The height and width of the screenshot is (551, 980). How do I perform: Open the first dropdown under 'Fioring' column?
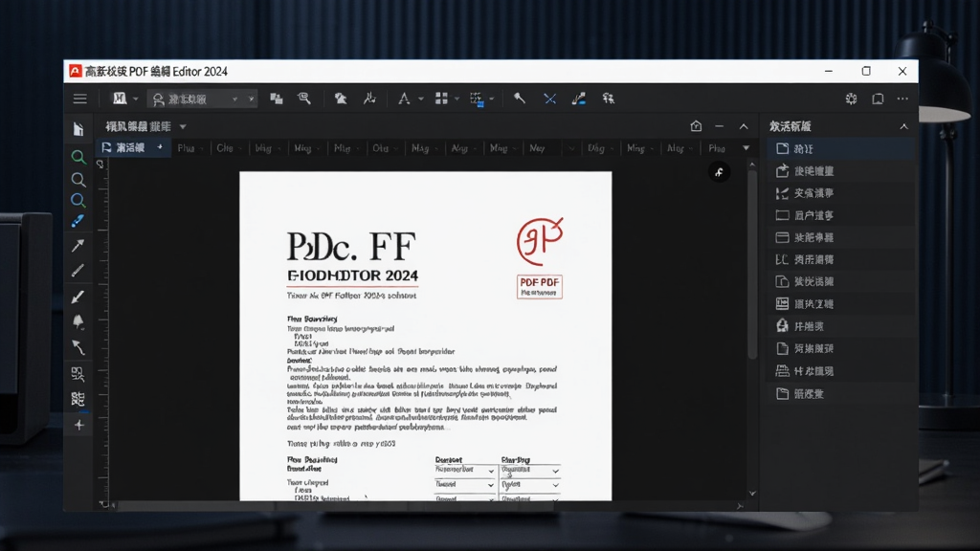pyautogui.click(x=530, y=471)
